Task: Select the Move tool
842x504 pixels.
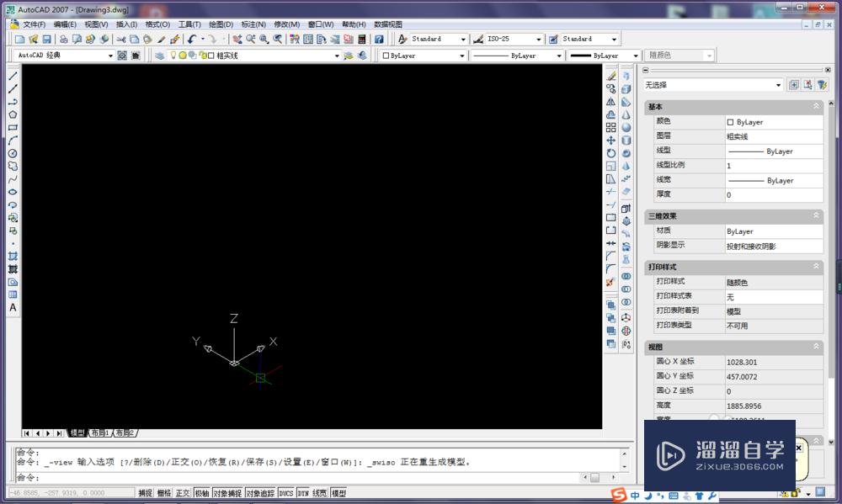Action: tap(611, 141)
